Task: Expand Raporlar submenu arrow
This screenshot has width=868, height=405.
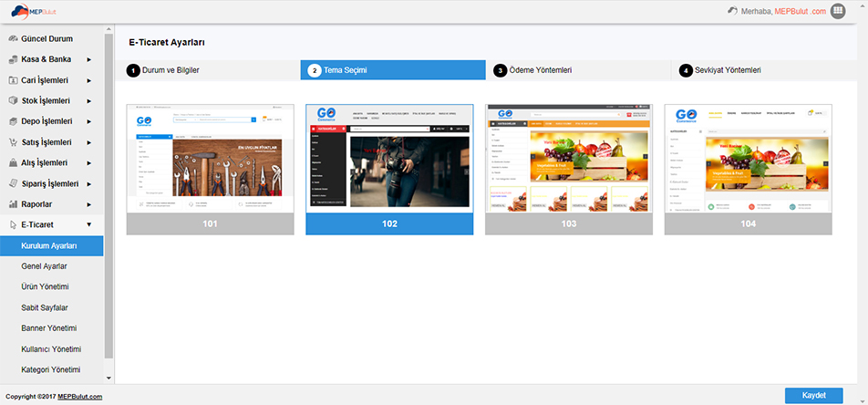Action: click(89, 205)
